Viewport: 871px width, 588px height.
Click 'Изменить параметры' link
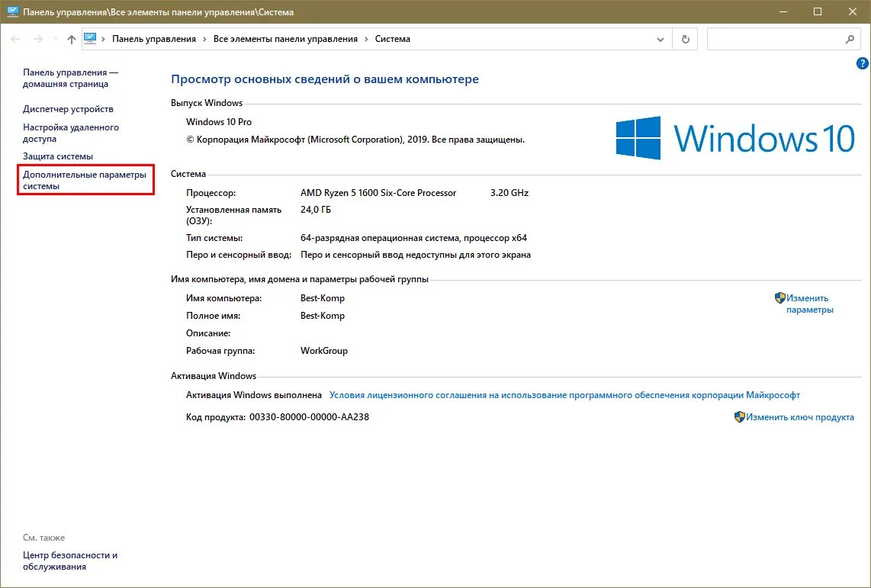(x=809, y=304)
